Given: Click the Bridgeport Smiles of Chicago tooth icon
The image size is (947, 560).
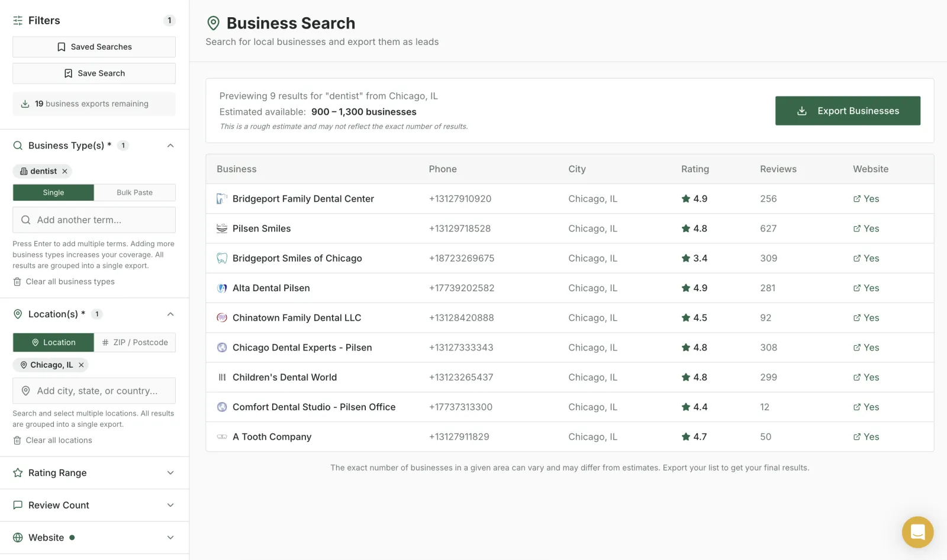Looking at the screenshot, I should click(x=222, y=258).
